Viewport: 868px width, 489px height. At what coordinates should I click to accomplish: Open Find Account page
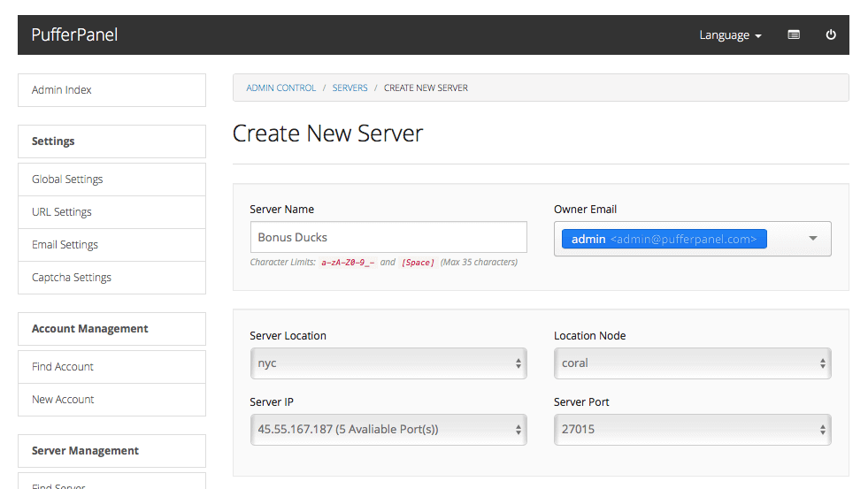pos(111,367)
